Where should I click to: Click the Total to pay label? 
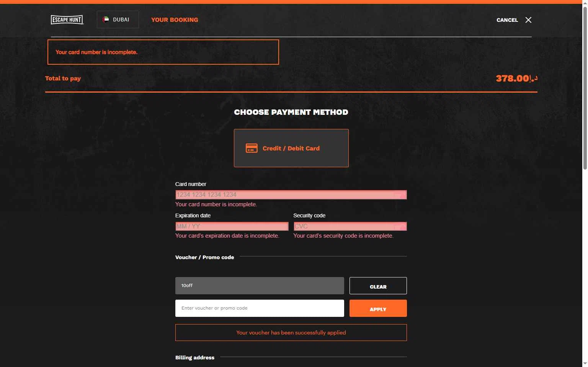click(63, 78)
